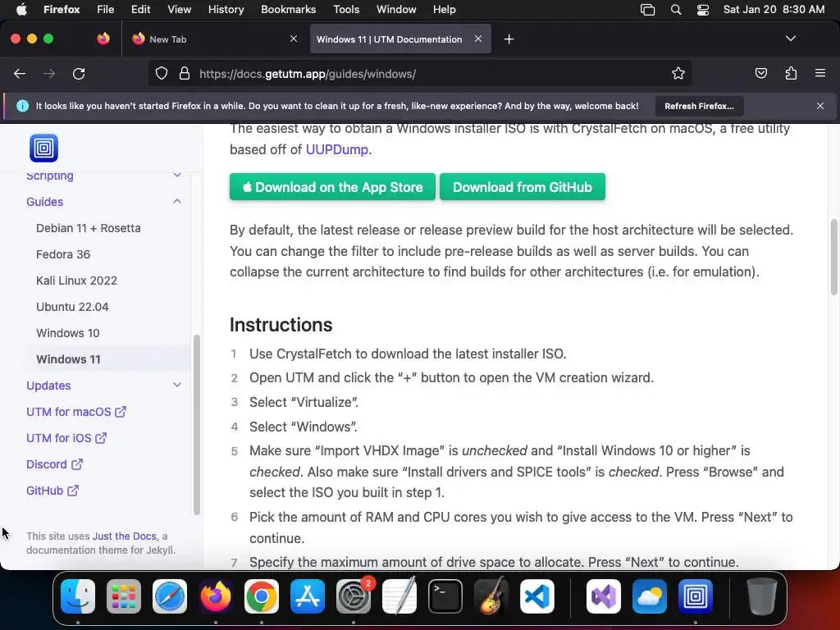Open the UTM for macOS external link
This screenshot has height=630, width=840.
click(76, 412)
